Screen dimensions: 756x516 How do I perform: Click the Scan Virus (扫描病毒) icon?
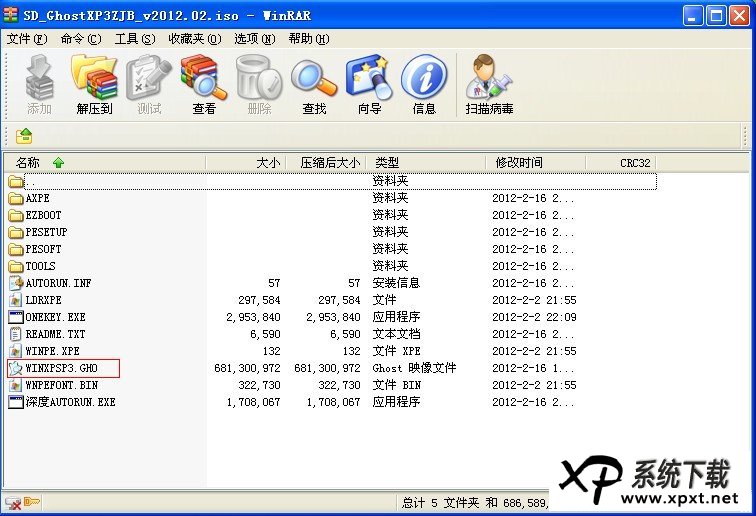tap(489, 85)
